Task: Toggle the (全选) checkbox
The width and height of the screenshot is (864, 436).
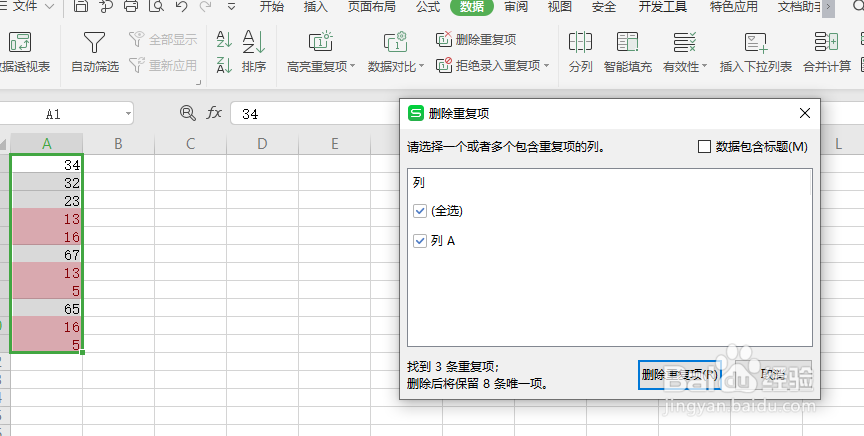Action: pos(420,211)
